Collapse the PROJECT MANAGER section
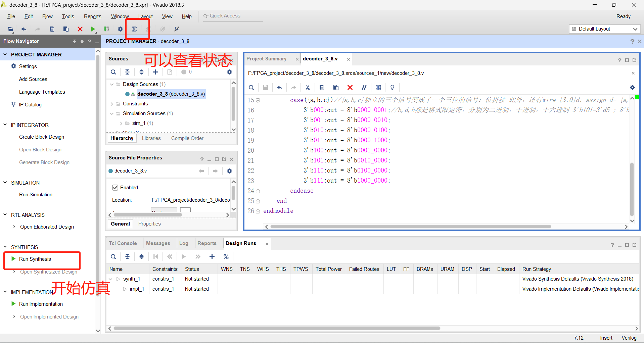 5,54
